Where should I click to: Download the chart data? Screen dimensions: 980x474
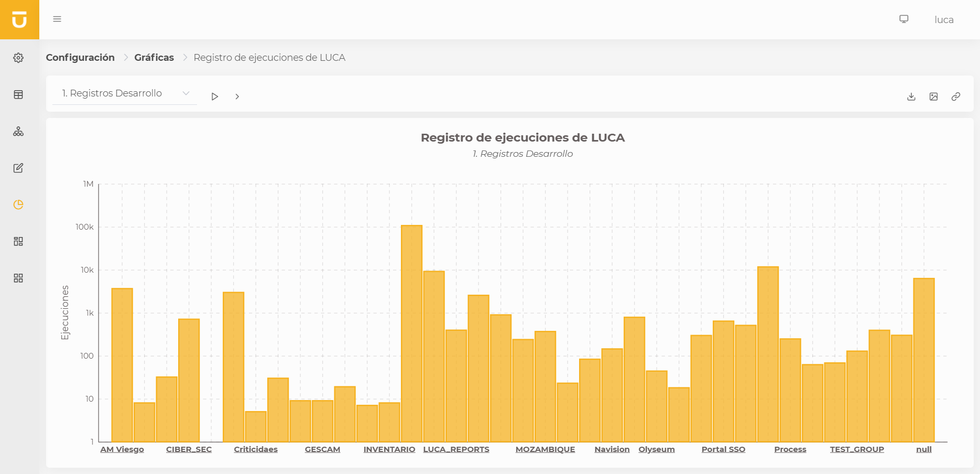911,96
